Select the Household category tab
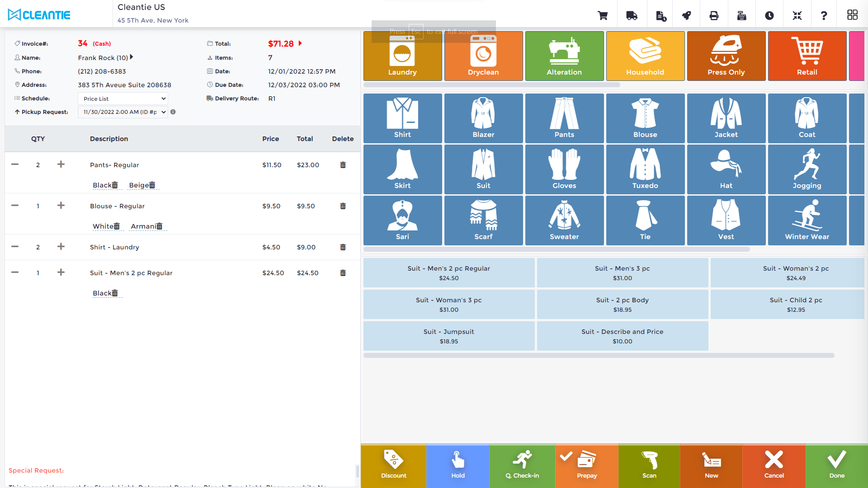This screenshot has width=868, height=488. (645, 56)
